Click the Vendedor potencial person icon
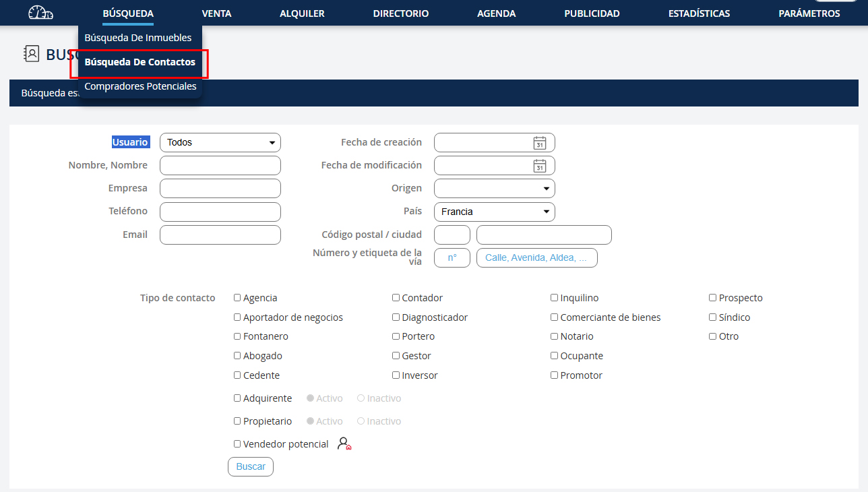 pos(344,443)
